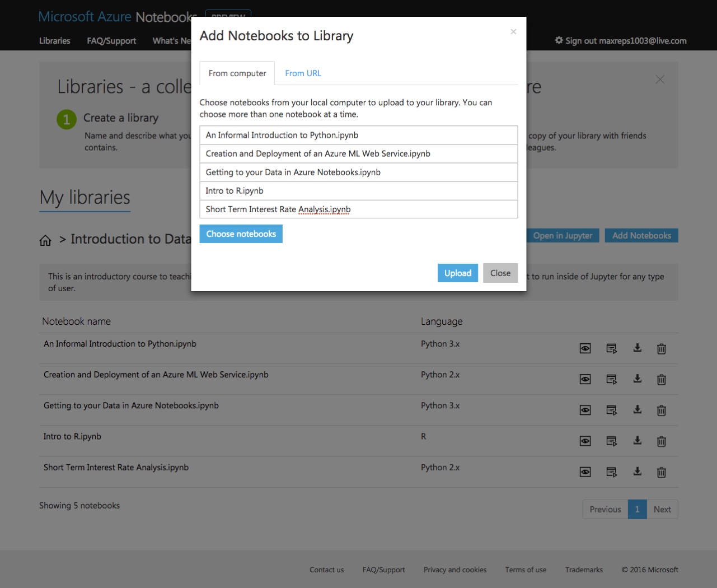Run Short Term Interest Rate Analysis notebook icon
Screen dimensions: 717x588
pos(611,472)
